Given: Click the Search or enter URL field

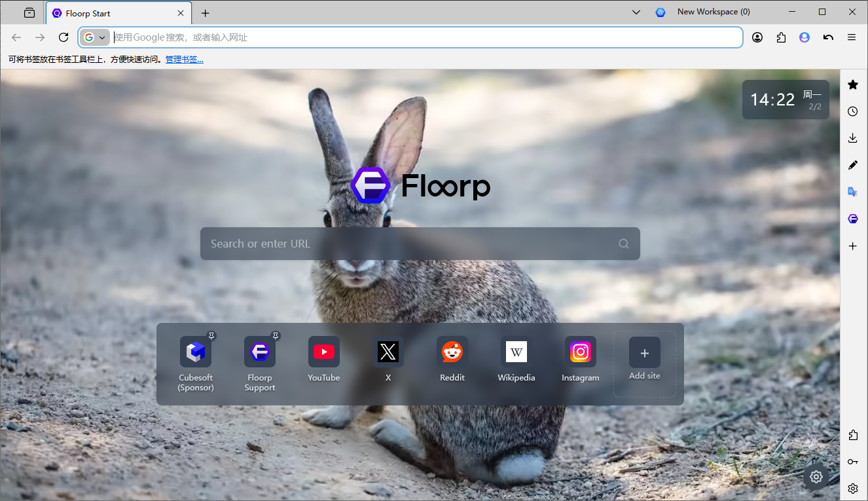Looking at the screenshot, I should [420, 243].
